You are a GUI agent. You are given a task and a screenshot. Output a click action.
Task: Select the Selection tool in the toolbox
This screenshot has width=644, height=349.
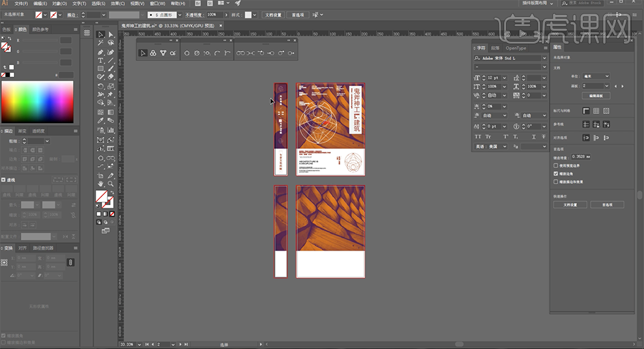pyautogui.click(x=101, y=35)
